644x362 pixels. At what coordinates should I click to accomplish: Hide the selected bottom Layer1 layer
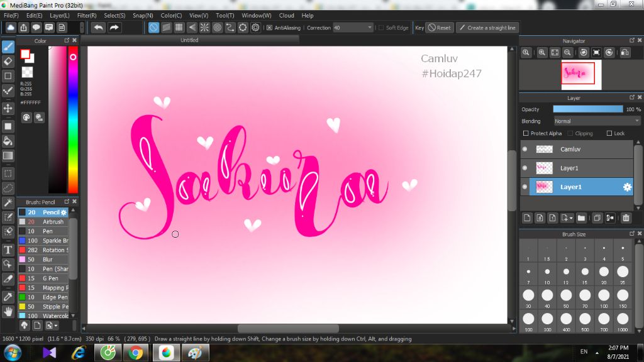click(x=525, y=187)
